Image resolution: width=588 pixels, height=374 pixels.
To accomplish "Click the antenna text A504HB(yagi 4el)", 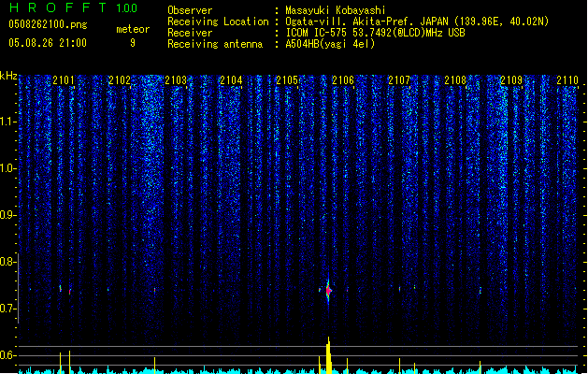I will tap(330, 44).
